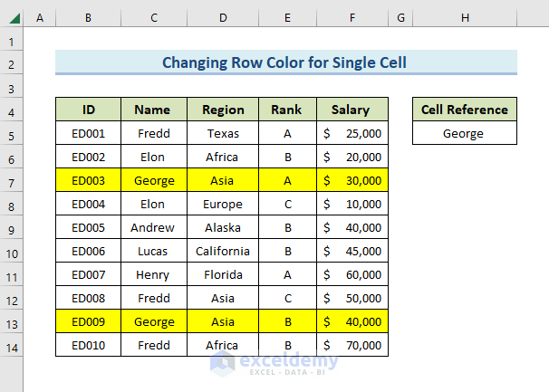Select column B header
Image resolution: width=549 pixels, height=392 pixels.
(x=88, y=19)
